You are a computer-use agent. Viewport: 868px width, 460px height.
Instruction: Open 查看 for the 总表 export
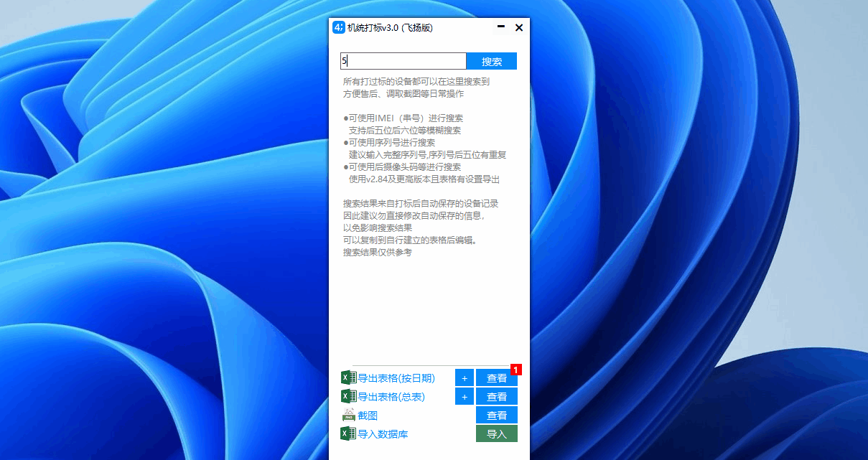[496, 397]
